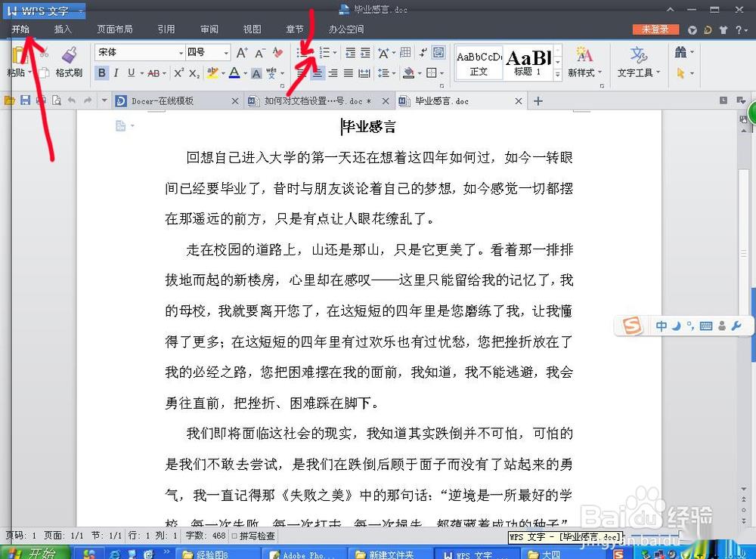Toggle Italic (I) formatting
Viewport: 756px width, 559px height.
(x=116, y=73)
